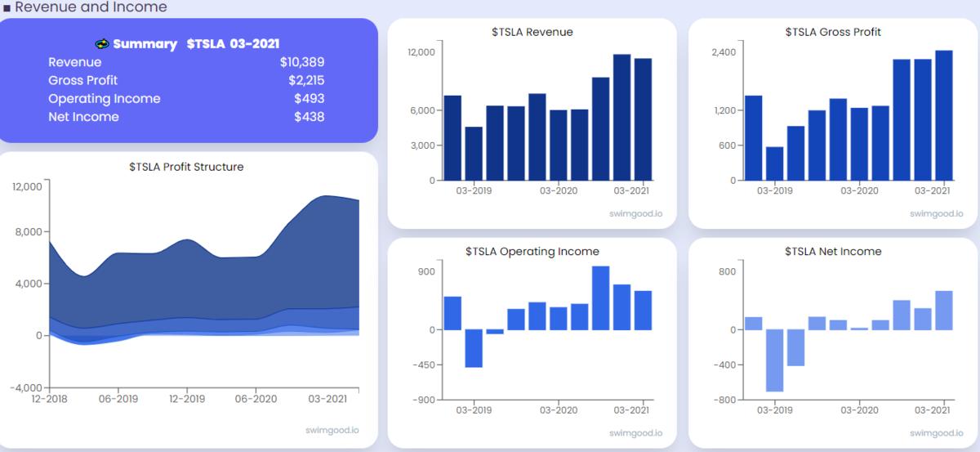Click the square bullet before Revenue and Income
Image resolution: width=980 pixels, height=452 pixels.
[7, 8]
